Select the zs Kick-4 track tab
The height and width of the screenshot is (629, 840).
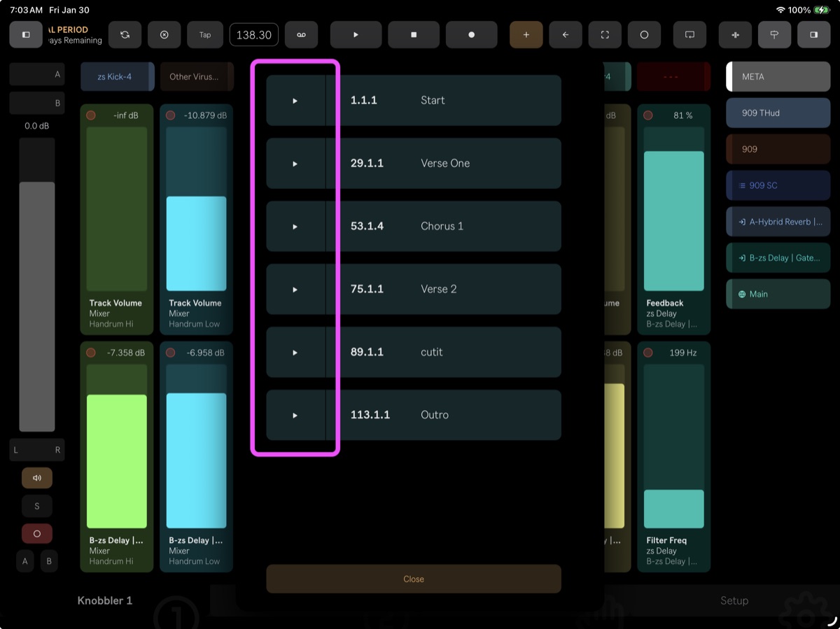coord(117,77)
